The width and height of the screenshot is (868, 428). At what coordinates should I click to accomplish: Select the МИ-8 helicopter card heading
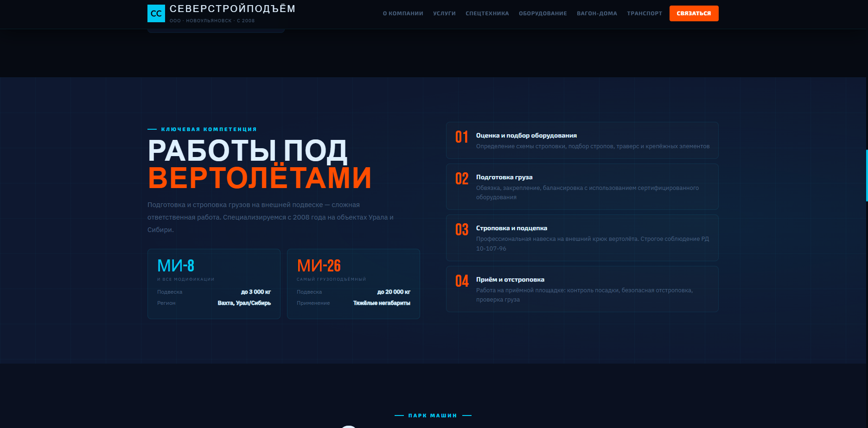(176, 266)
